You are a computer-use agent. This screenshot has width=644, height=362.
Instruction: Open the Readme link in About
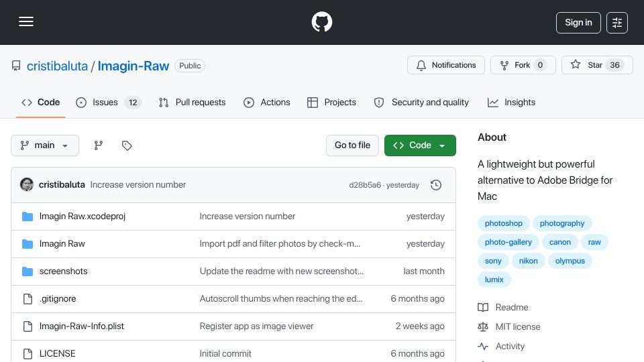pos(503,308)
